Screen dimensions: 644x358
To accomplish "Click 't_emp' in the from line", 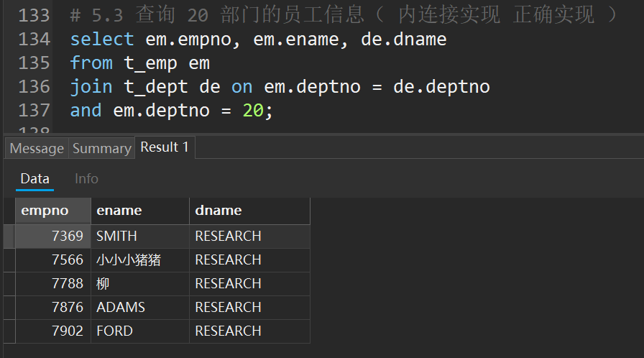I will tap(150, 64).
